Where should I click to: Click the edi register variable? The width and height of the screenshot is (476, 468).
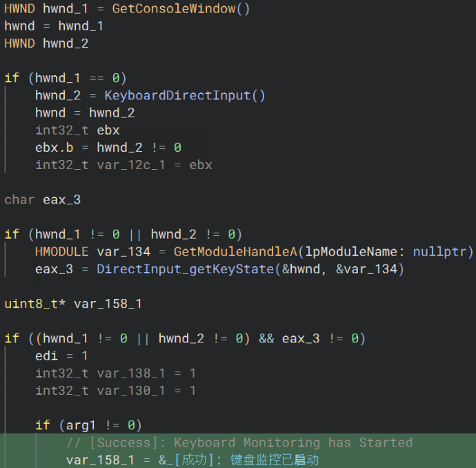click(46, 356)
